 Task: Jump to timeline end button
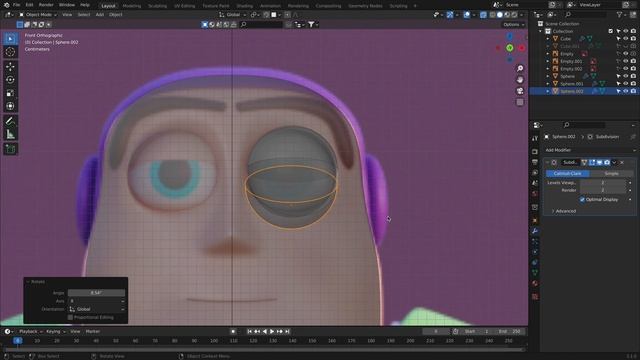click(287, 331)
